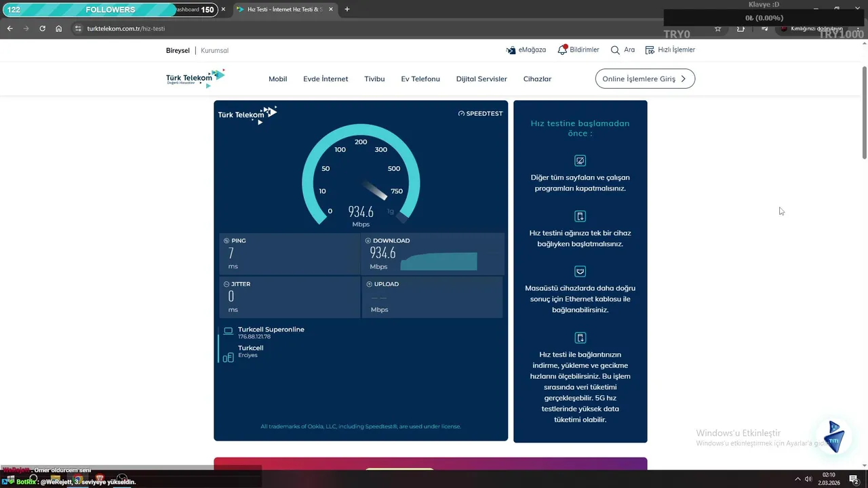Open the Ev Telefonu menu
Screen dimensions: 868x488
(x=420, y=79)
